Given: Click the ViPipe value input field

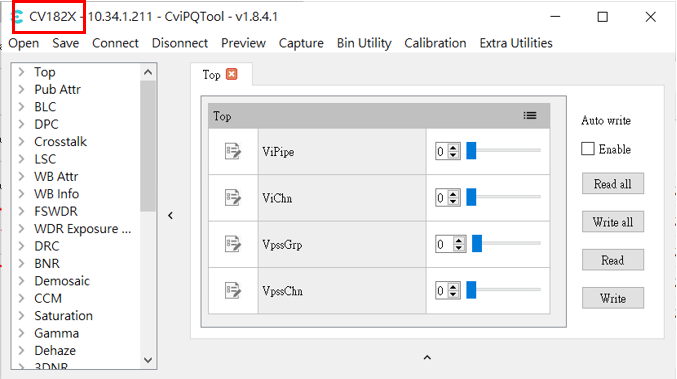Looking at the screenshot, I should coord(442,152).
